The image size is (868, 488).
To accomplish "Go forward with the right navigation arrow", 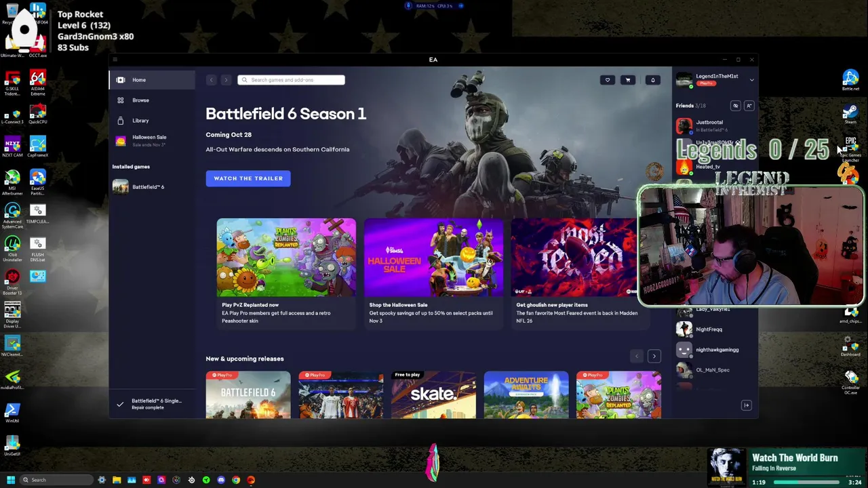I will tap(226, 80).
